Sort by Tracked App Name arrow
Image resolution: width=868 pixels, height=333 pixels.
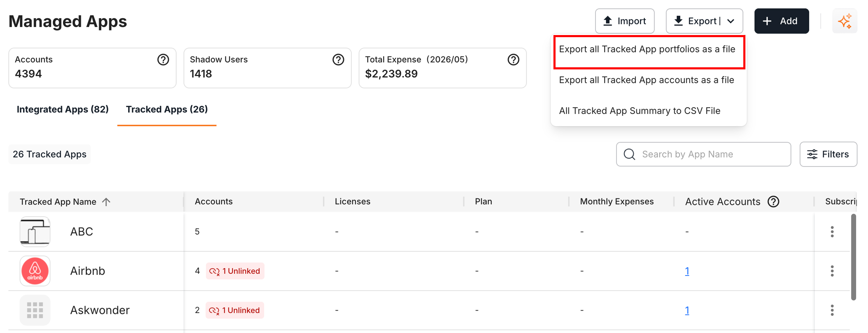pos(106,202)
